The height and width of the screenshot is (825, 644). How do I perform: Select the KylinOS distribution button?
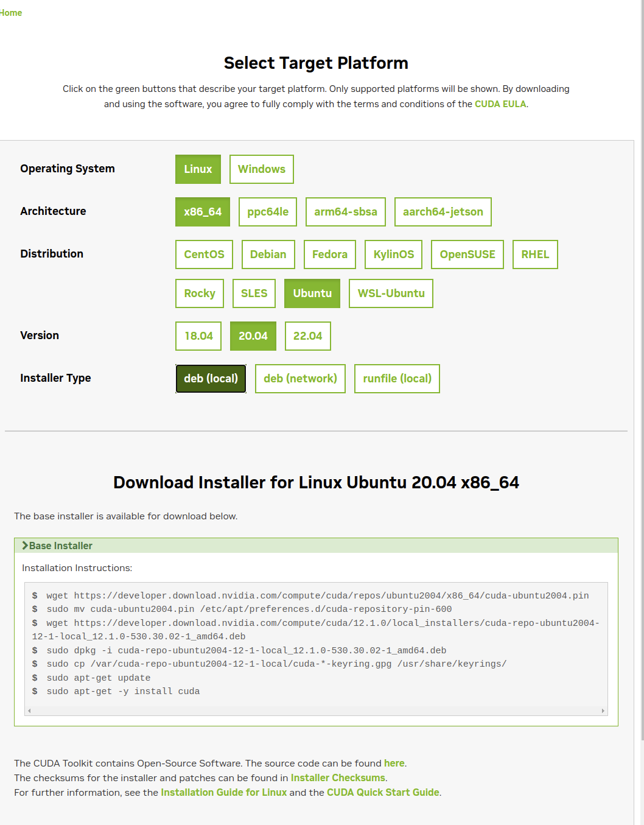394,255
